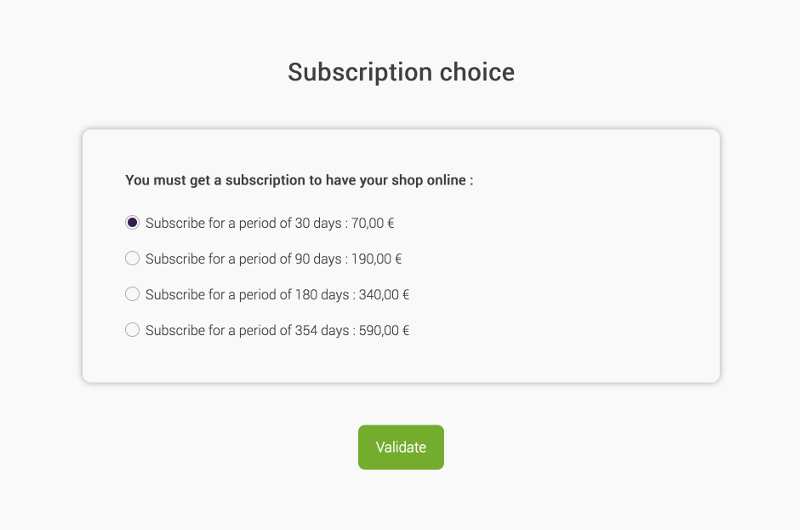Click the "Subscription choice" page heading
The height and width of the screenshot is (530, 800).
tap(401, 72)
